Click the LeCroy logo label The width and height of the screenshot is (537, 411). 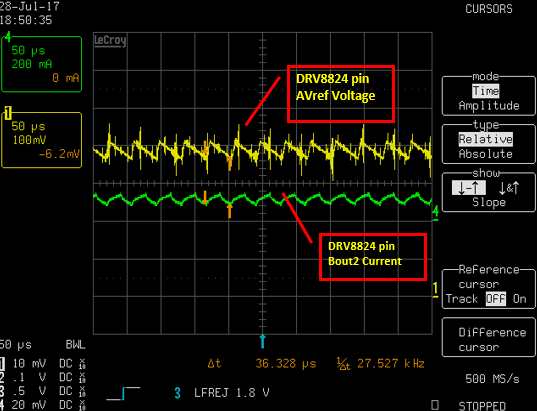110,40
